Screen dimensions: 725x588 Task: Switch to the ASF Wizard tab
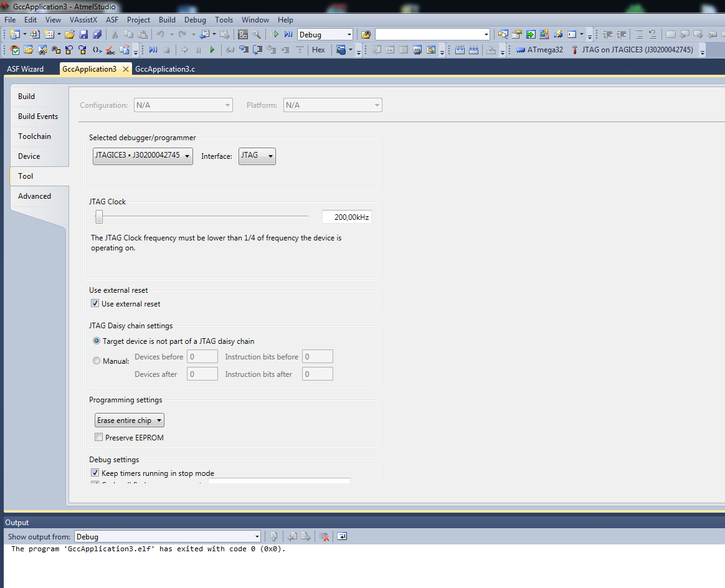26,69
